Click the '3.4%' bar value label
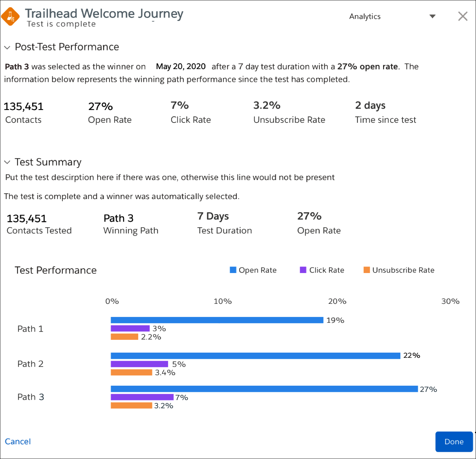 pyautogui.click(x=165, y=373)
